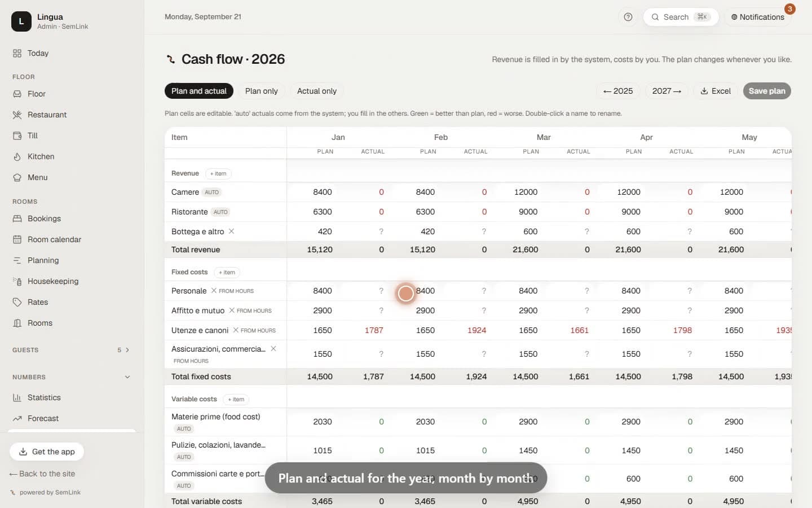
Task: Click the Till register icon
Action: [17, 135]
